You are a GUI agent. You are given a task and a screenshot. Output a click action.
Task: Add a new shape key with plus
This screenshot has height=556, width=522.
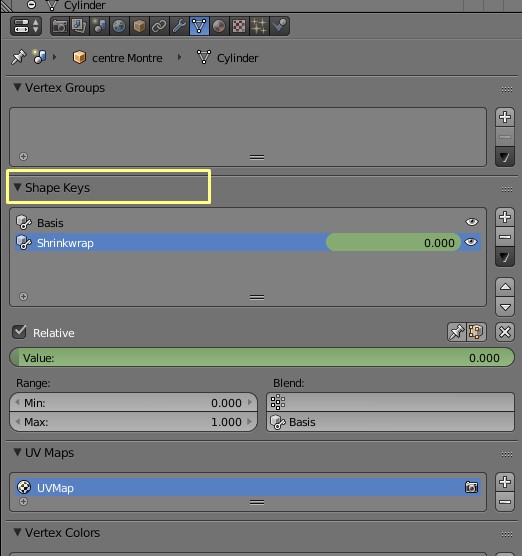[x=505, y=217]
